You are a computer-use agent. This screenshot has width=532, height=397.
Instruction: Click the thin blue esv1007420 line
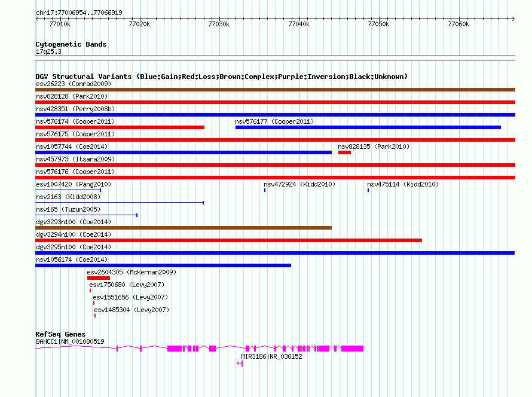(x=68, y=190)
